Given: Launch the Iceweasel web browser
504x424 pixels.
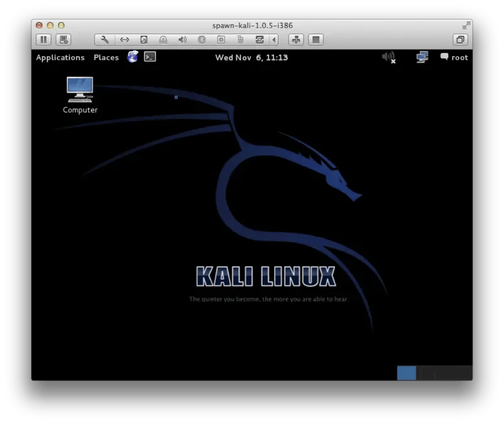Looking at the screenshot, I should tap(132, 57).
